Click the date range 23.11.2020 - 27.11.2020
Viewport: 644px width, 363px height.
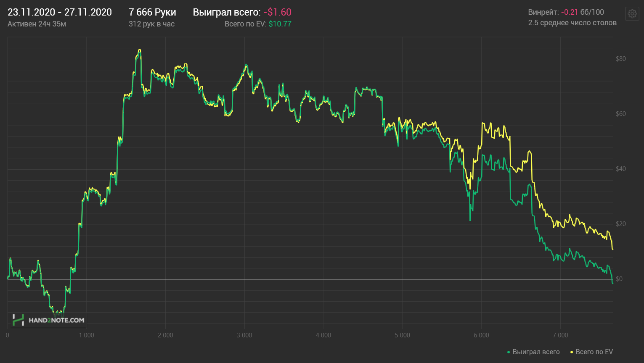[60, 12]
